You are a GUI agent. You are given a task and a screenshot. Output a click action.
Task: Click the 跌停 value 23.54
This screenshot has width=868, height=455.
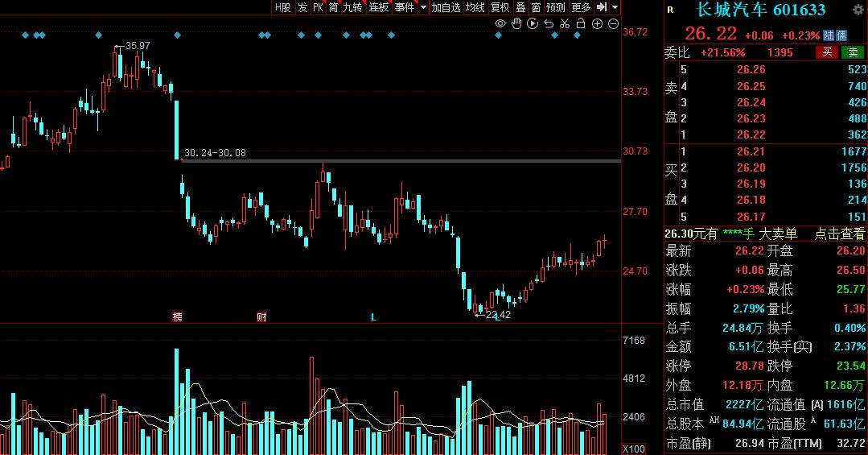851,366
